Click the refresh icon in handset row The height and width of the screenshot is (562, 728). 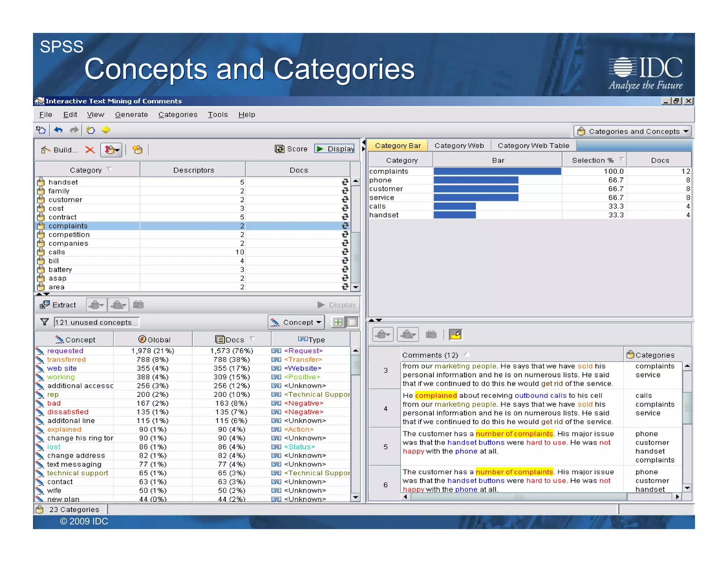click(344, 182)
